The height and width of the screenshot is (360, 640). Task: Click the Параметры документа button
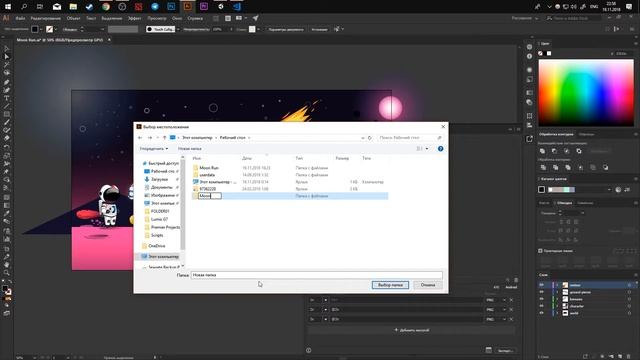pyautogui.click(x=286, y=29)
